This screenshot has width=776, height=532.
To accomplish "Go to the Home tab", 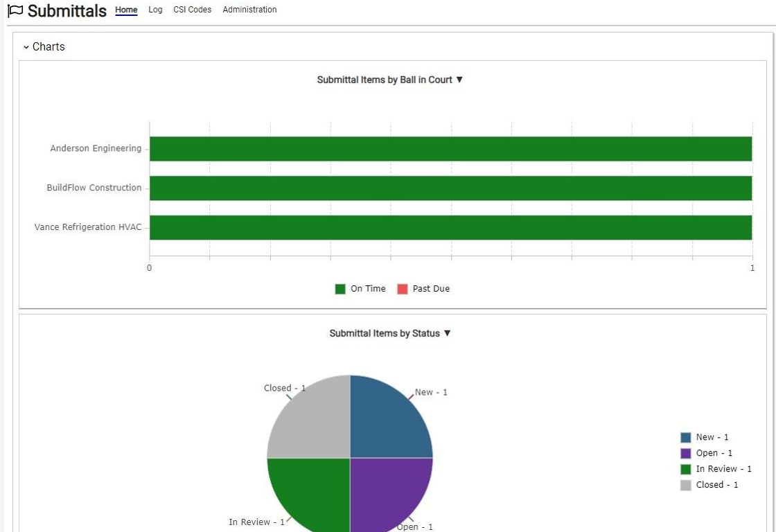I will (x=126, y=10).
